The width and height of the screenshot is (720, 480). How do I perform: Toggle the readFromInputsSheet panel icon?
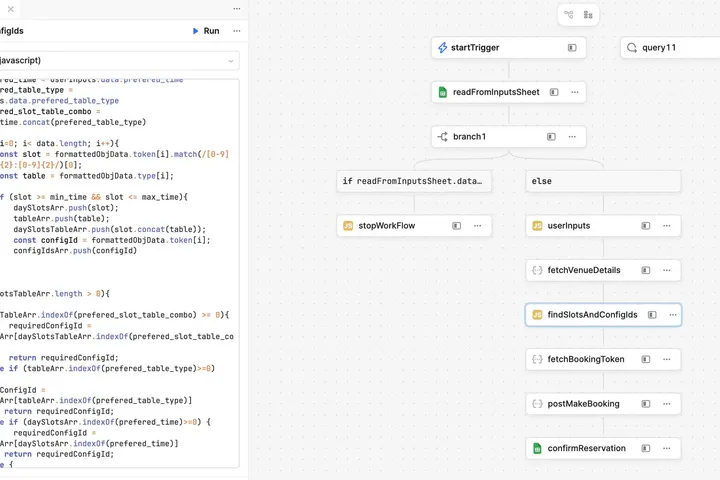[554, 92]
